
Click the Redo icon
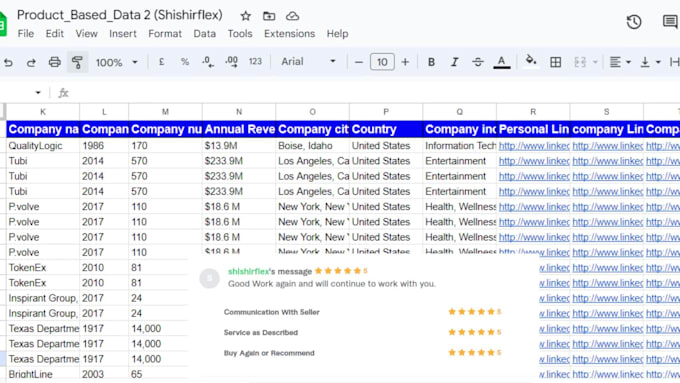pyautogui.click(x=31, y=62)
